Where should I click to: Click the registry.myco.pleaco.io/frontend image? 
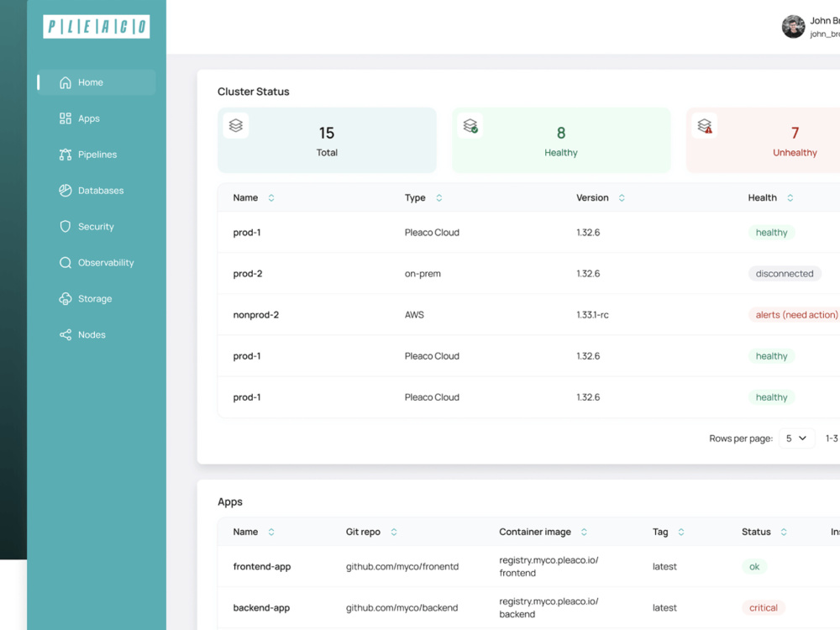pyautogui.click(x=549, y=567)
